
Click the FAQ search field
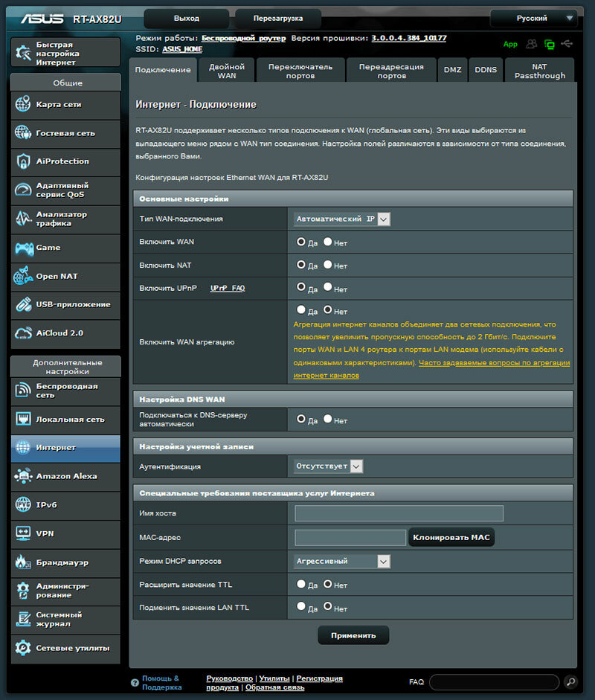(494, 682)
